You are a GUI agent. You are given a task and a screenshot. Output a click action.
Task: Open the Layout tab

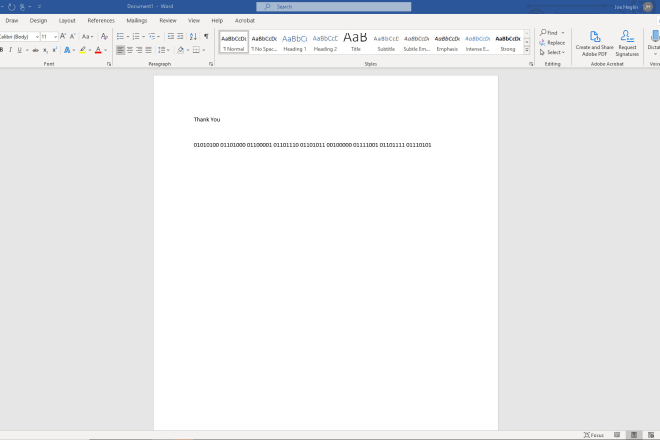tap(67, 20)
